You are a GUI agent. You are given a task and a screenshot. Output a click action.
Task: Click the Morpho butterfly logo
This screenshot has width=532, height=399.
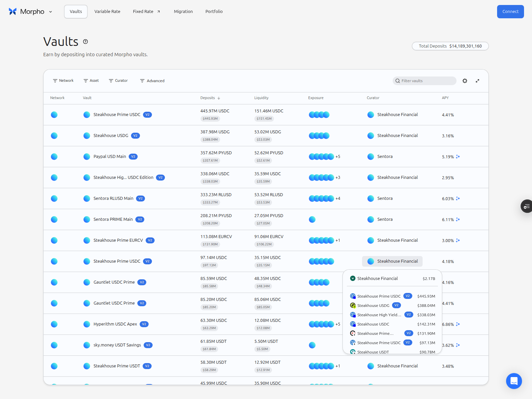(13, 12)
